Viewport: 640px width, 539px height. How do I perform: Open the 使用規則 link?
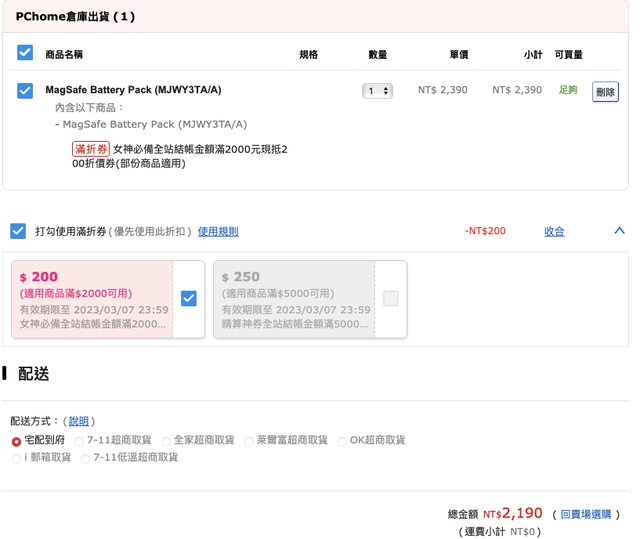[218, 231]
